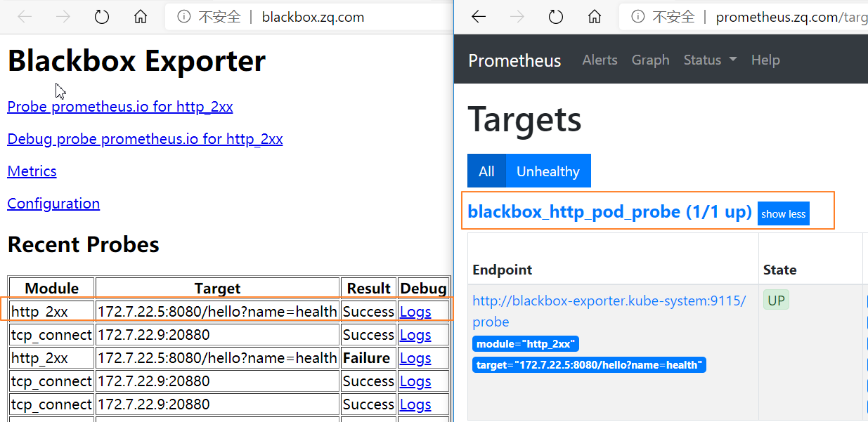Select the All targets filter

coord(486,171)
